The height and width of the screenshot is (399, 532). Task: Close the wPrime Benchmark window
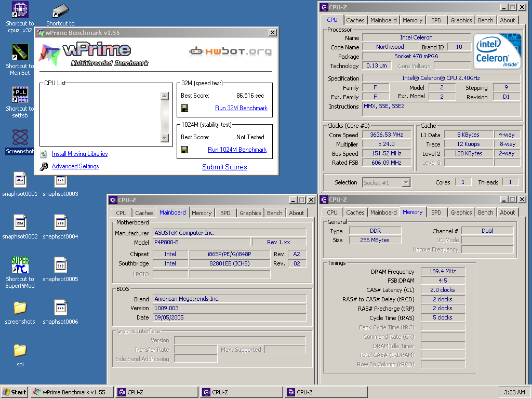coord(272,33)
